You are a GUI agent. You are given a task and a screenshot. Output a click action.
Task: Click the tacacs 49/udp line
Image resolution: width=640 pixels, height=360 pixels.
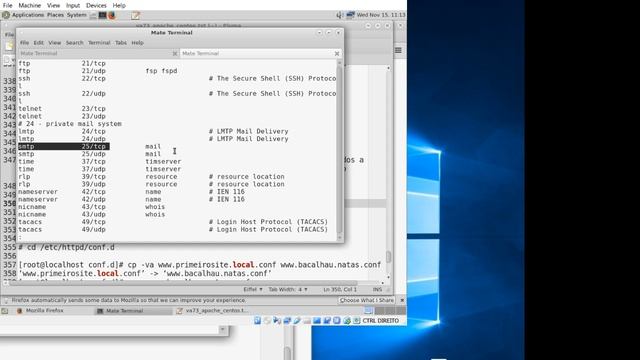[x=173, y=229]
